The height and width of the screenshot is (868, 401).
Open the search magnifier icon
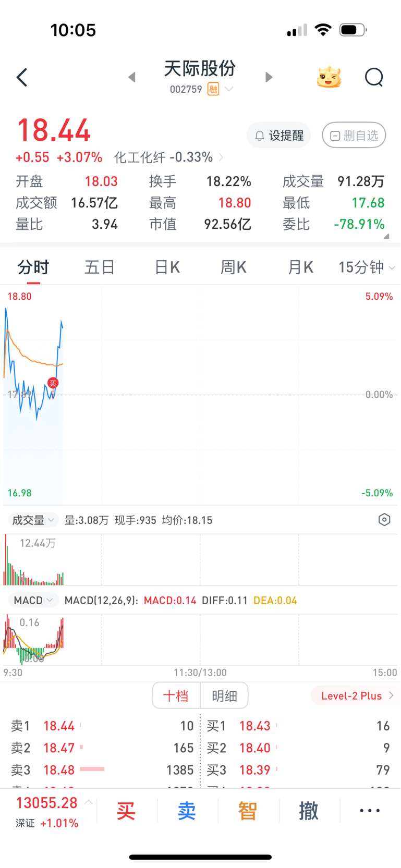click(x=374, y=78)
